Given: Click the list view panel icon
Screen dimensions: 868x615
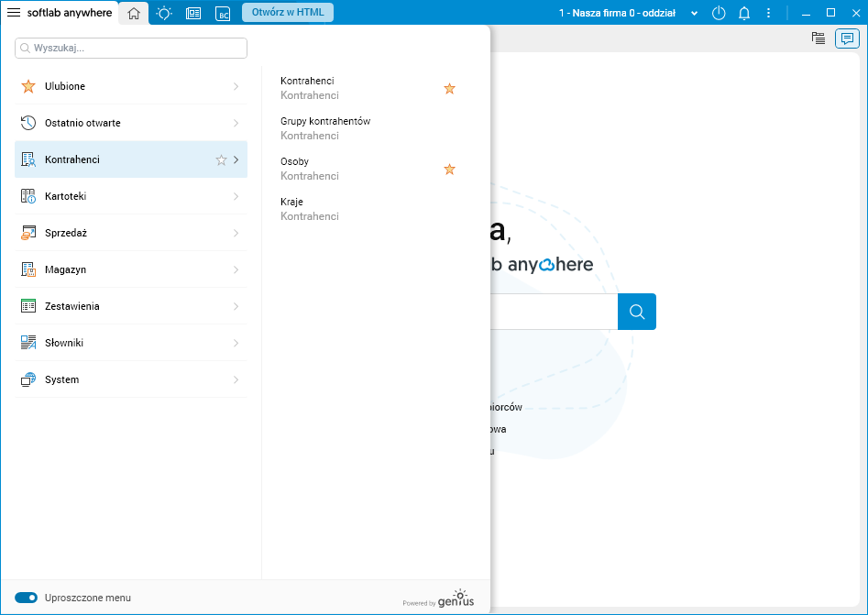Looking at the screenshot, I should (x=819, y=38).
